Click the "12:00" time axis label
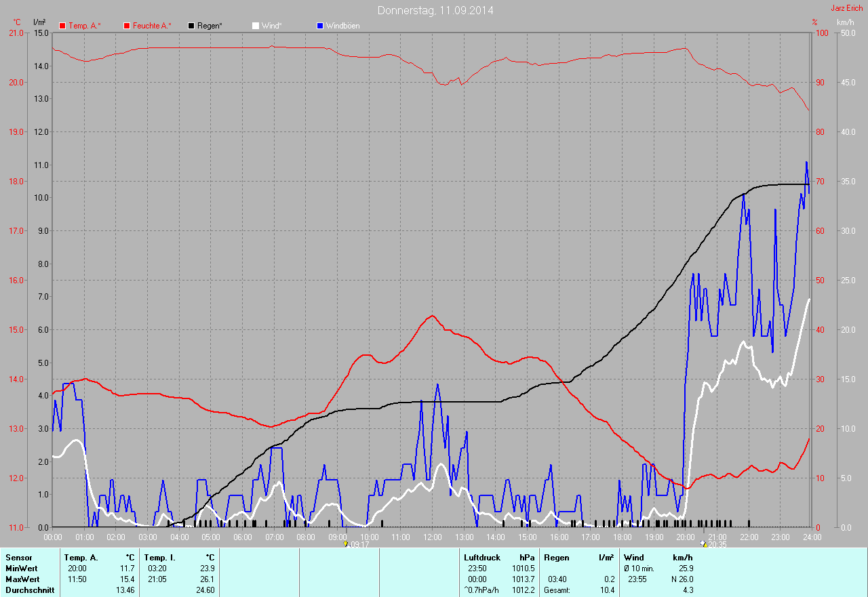The image size is (868, 597). coord(432,537)
